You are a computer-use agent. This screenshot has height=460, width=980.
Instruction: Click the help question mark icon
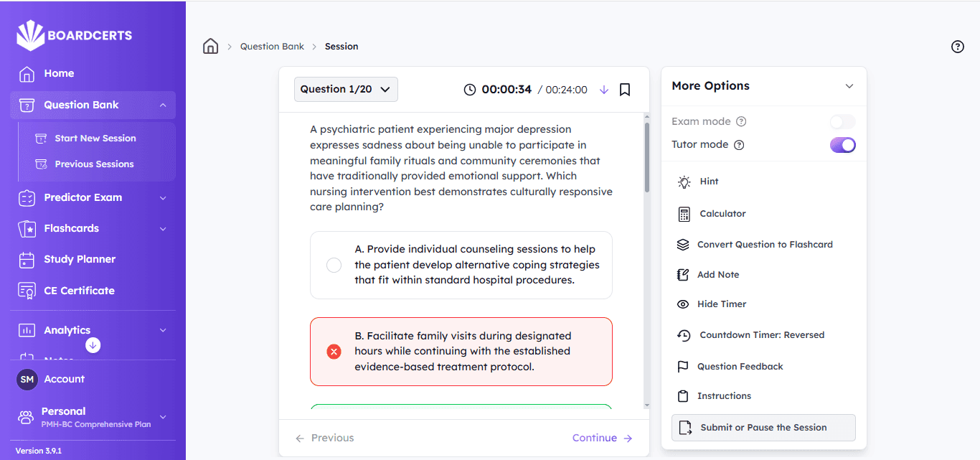(957, 47)
